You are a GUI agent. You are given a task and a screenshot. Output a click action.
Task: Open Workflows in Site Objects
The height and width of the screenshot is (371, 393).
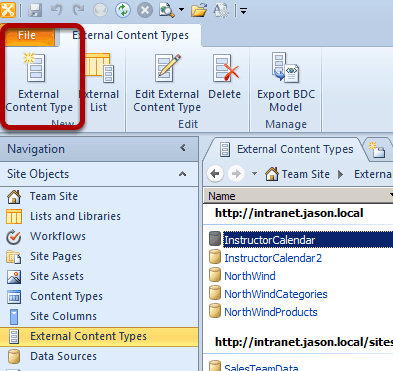coord(58,236)
